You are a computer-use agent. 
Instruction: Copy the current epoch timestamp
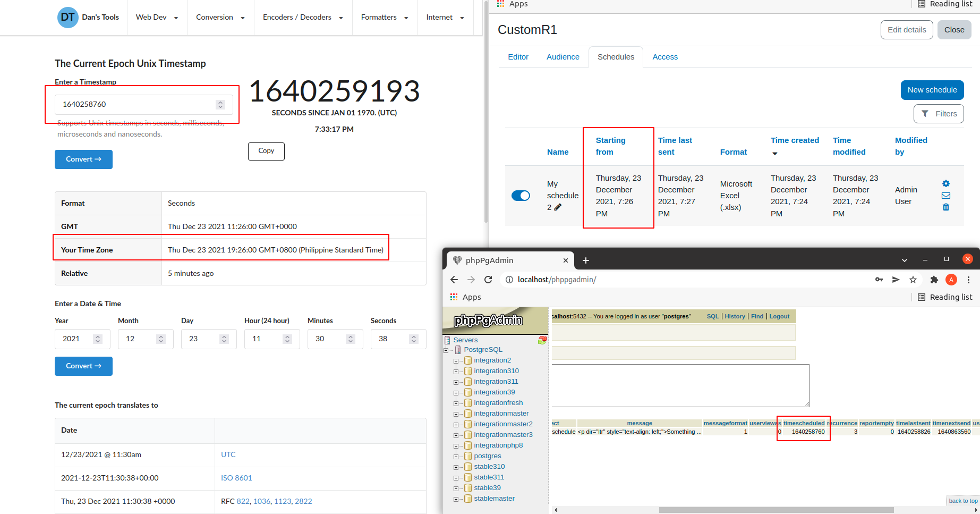tap(266, 151)
